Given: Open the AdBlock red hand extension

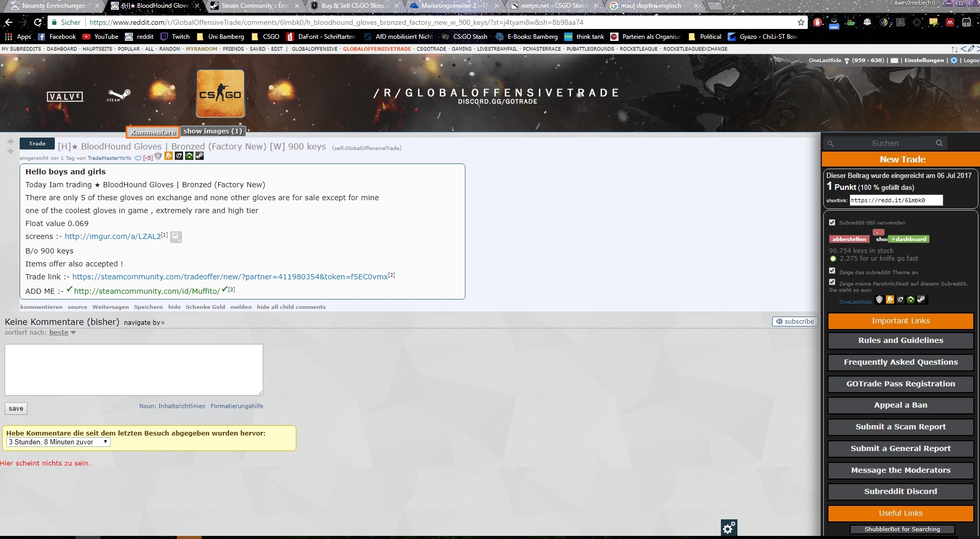Looking at the screenshot, I should [818, 22].
